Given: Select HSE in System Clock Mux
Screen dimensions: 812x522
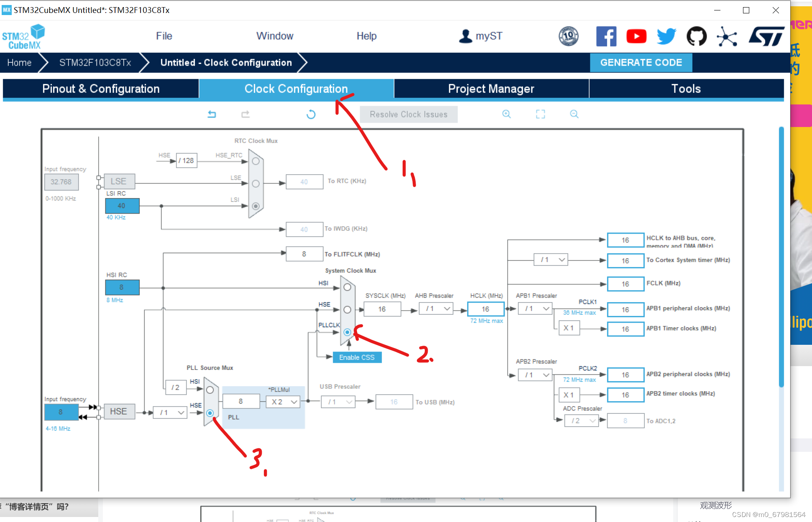Looking at the screenshot, I should (347, 310).
